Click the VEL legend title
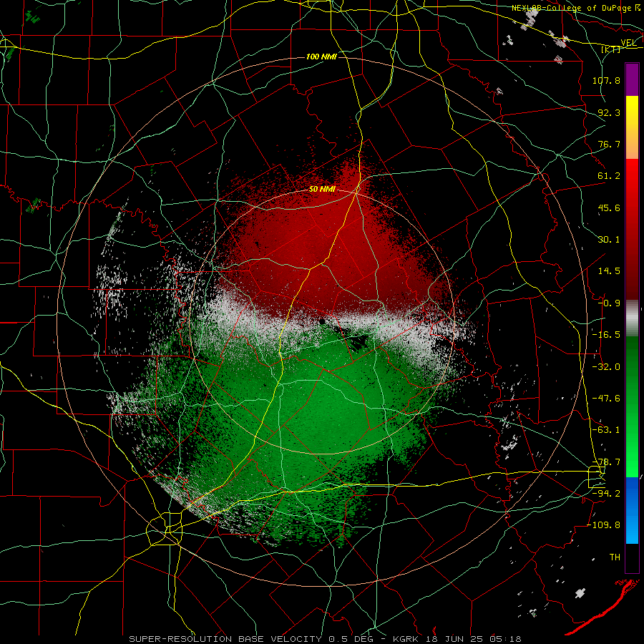 (629, 43)
